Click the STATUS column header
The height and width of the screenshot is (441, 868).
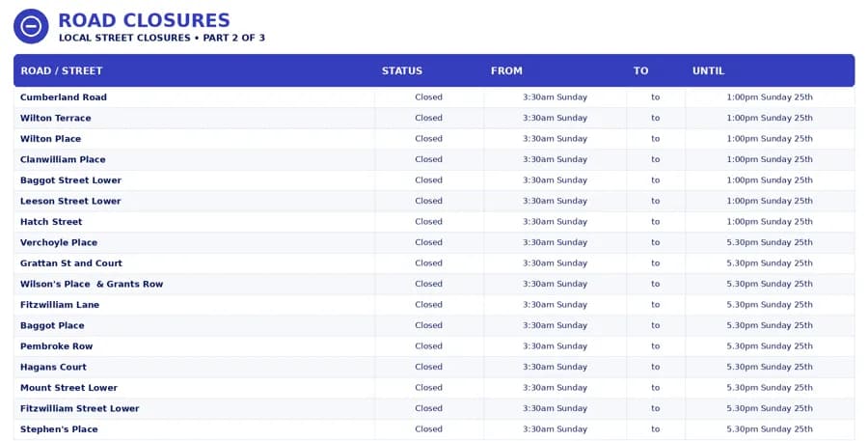(x=402, y=70)
